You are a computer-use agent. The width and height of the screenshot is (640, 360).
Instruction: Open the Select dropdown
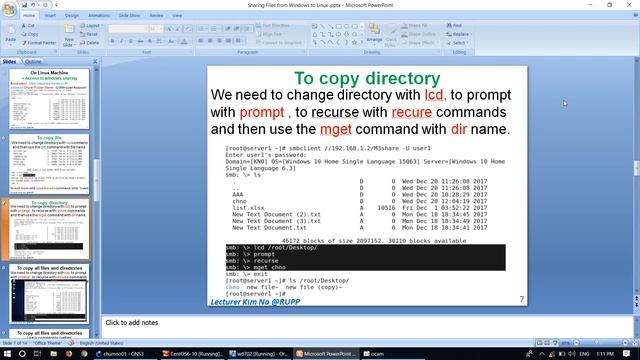pyautogui.click(x=457, y=43)
